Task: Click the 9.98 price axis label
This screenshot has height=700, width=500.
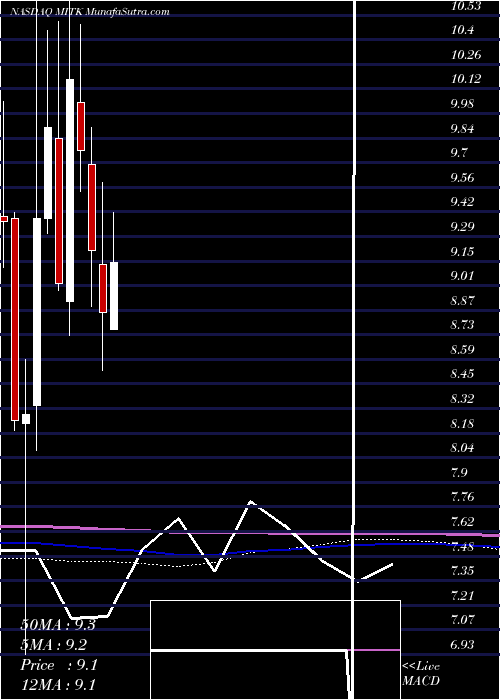Action: click(x=464, y=104)
